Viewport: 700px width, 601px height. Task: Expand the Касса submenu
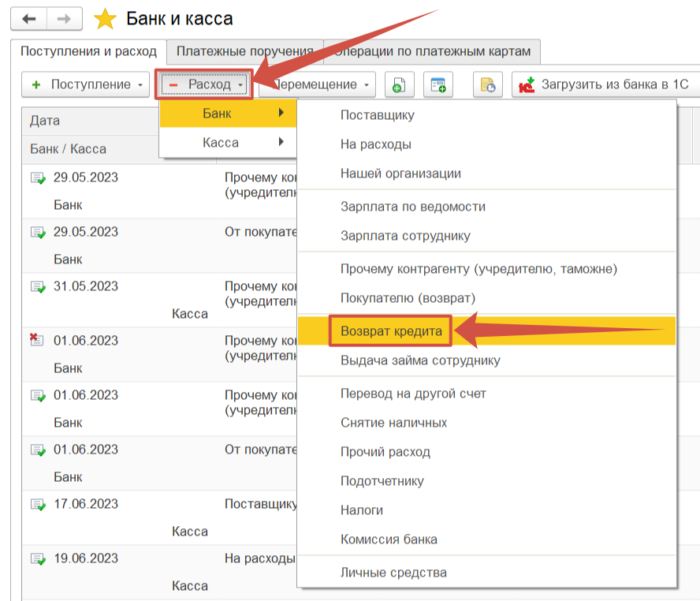tap(228, 143)
